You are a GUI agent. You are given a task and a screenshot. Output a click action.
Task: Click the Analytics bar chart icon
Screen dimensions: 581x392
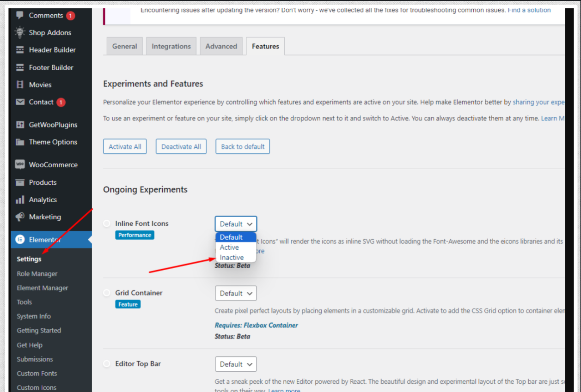click(x=20, y=200)
